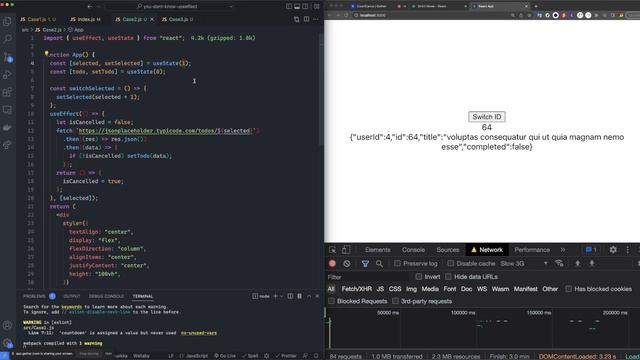Toggle the network filter funnel icon

click(365, 264)
